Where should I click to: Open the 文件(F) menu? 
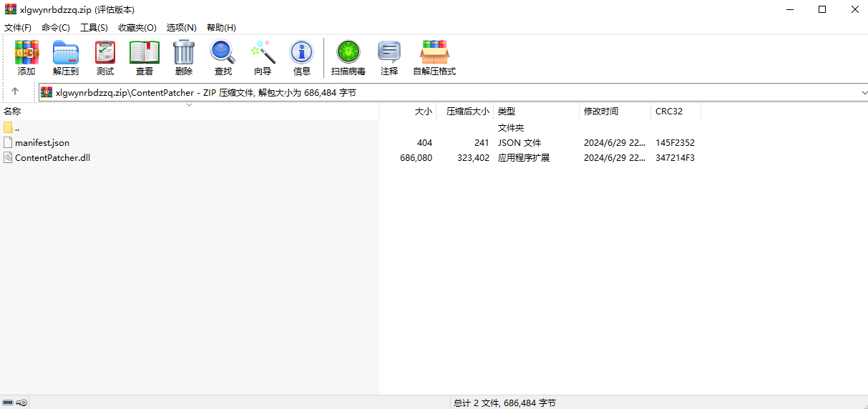pyautogui.click(x=18, y=27)
